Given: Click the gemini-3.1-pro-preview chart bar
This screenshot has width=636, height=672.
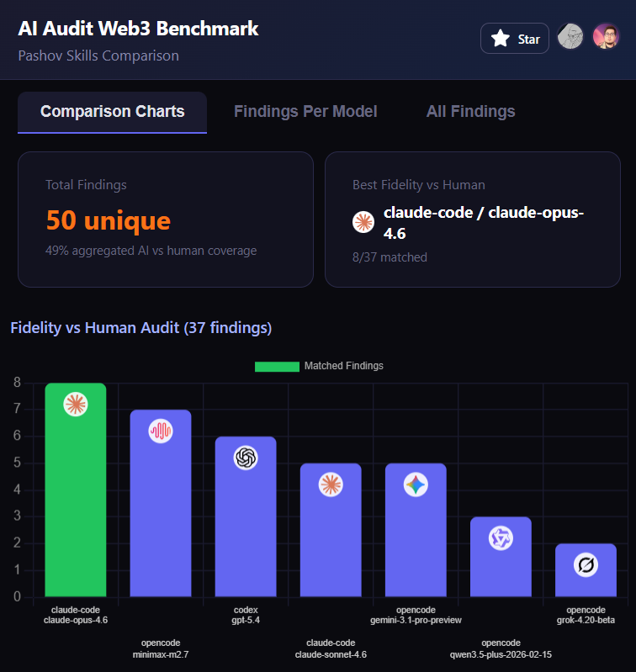Looking at the screenshot, I should [x=416, y=530].
